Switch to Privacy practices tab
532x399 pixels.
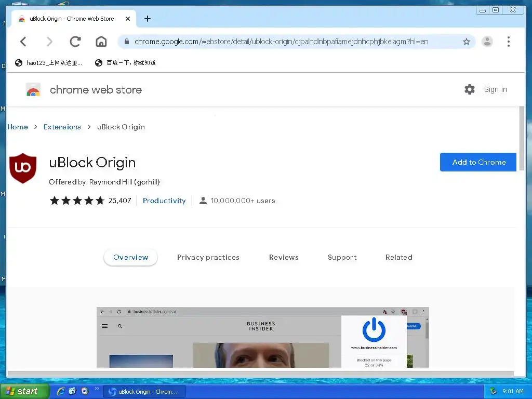(x=208, y=258)
